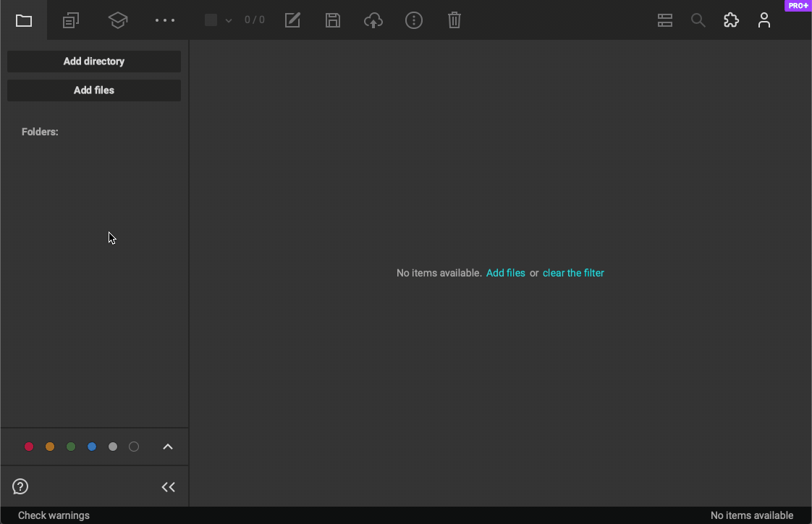Open the color label dropdown in toolbar
This screenshot has width=812, height=524.
[x=216, y=20]
